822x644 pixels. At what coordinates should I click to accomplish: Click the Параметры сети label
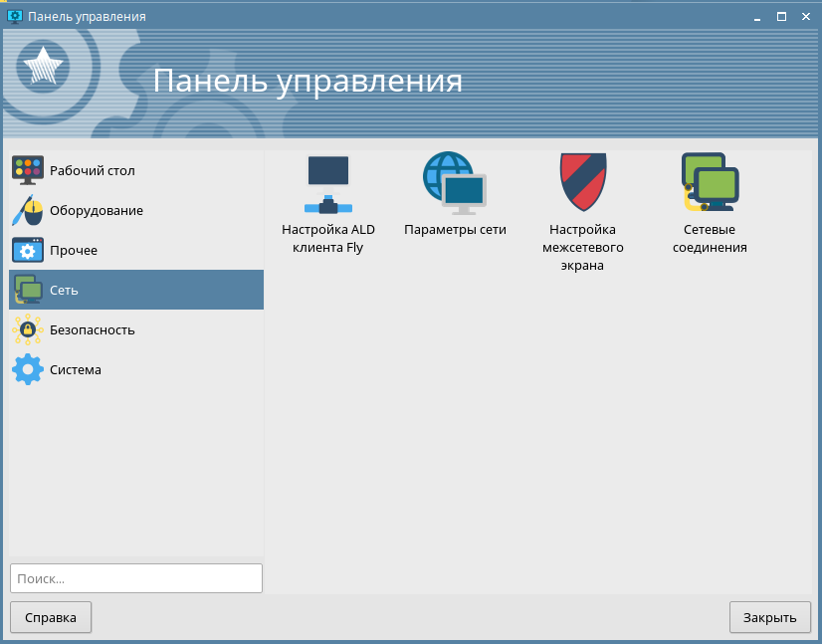pos(455,230)
